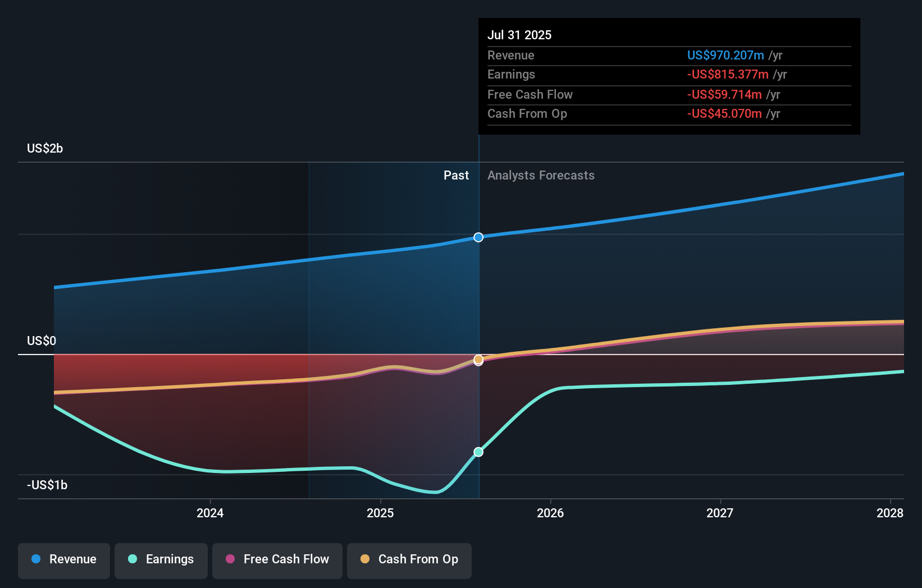Toggle the Cash From Op legend button

click(409, 560)
